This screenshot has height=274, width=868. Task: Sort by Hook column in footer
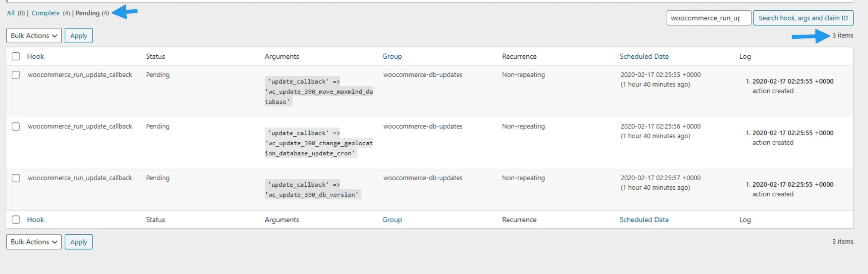pyautogui.click(x=35, y=220)
